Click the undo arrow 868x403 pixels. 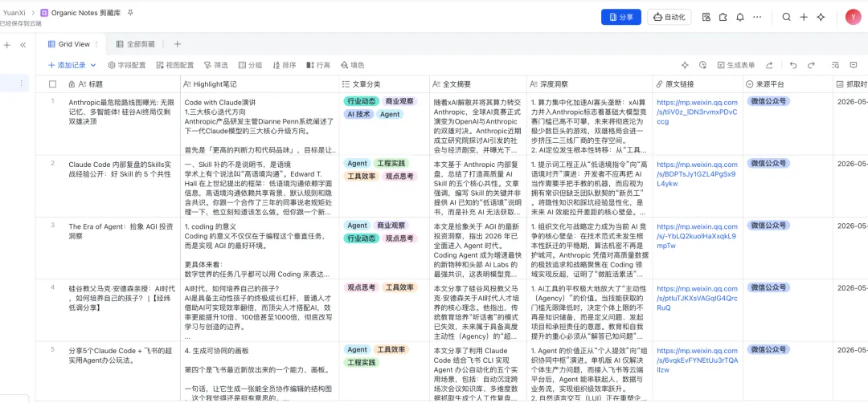pyautogui.click(x=793, y=65)
